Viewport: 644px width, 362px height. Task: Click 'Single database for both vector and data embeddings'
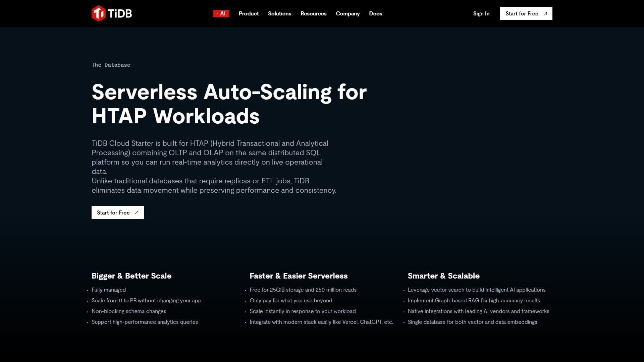point(472,322)
